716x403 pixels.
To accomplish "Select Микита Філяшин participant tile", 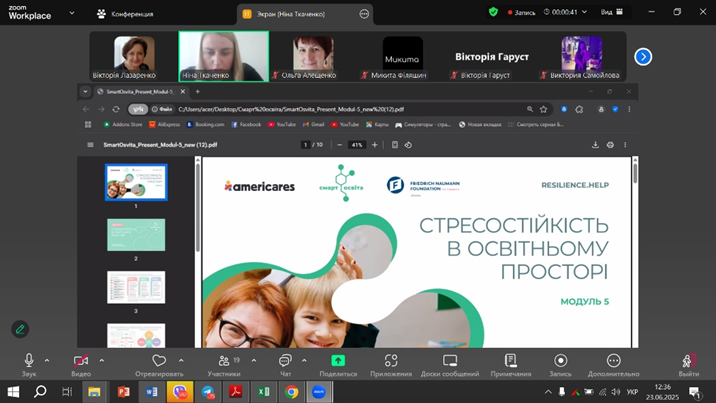I will 402,57.
